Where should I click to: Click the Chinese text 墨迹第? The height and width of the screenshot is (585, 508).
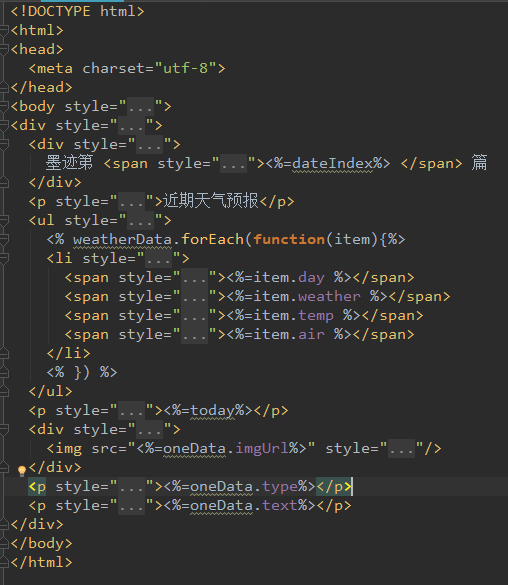point(69,163)
